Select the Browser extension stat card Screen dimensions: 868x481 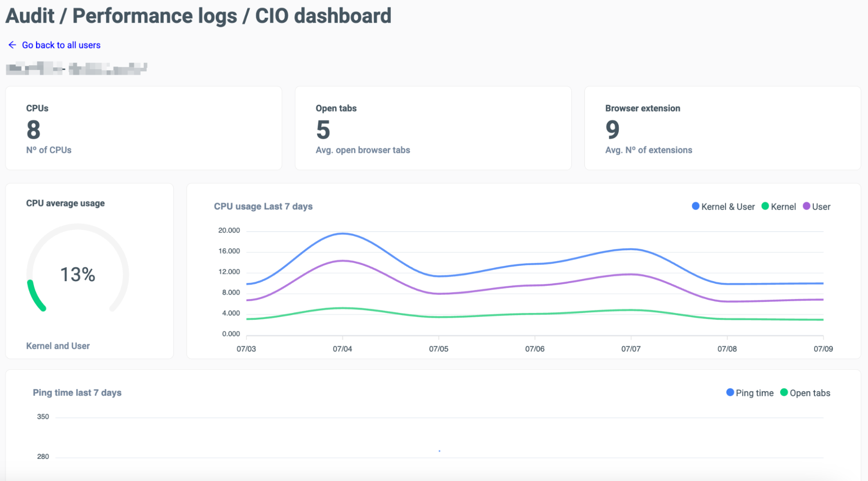[x=723, y=128]
